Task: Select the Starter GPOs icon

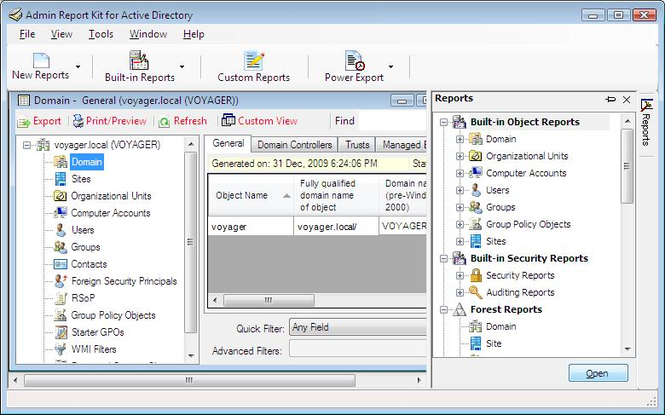Action: pyautogui.click(x=61, y=332)
